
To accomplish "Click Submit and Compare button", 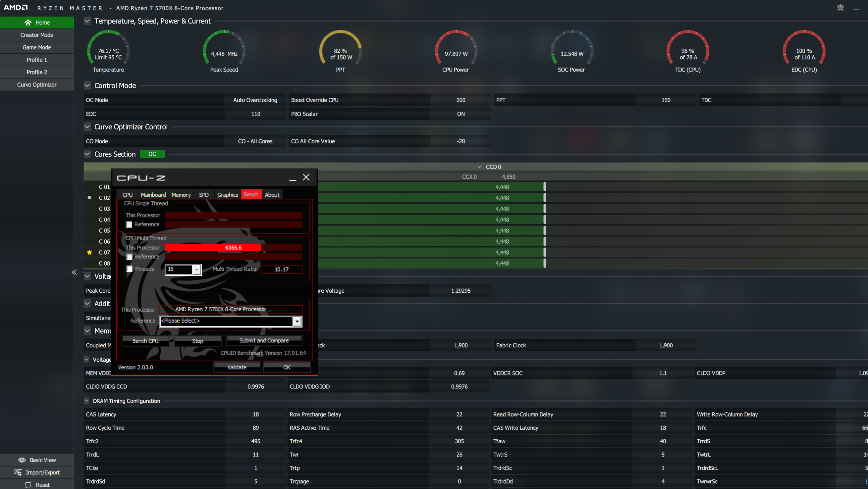I will click(264, 340).
